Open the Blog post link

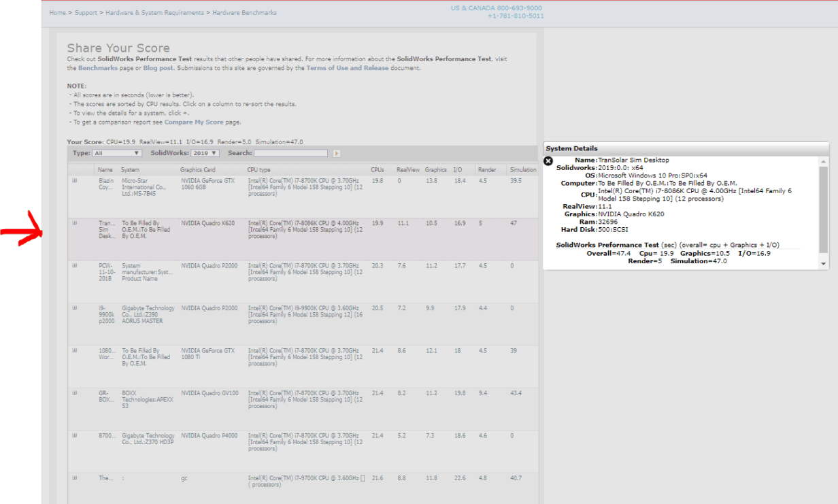point(158,68)
